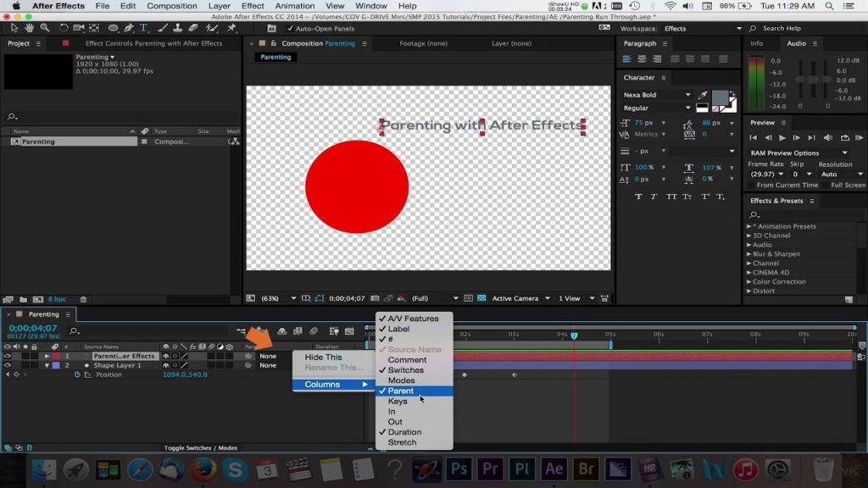Select the Zoom magnifier tool
Image resolution: width=868 pixels, height=488 pixels.
(45, 28)
